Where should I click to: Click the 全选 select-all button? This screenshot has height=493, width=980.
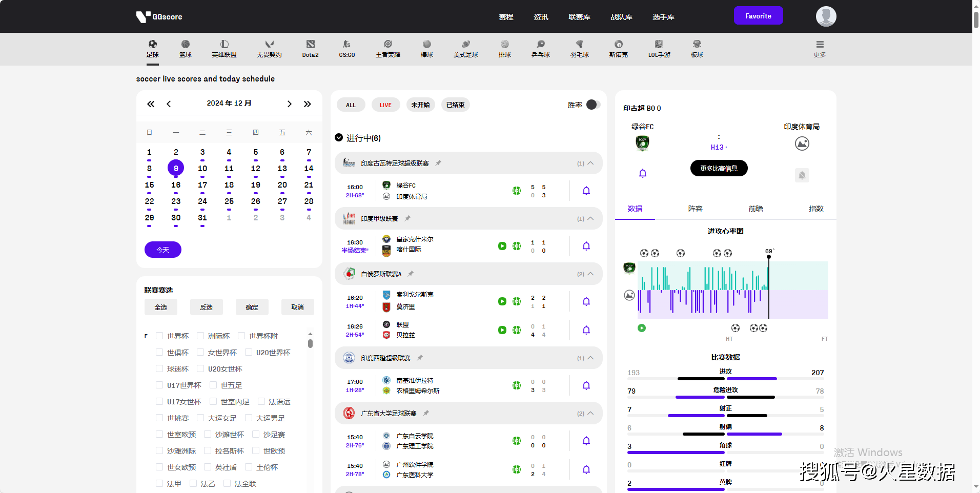[161, 307]
